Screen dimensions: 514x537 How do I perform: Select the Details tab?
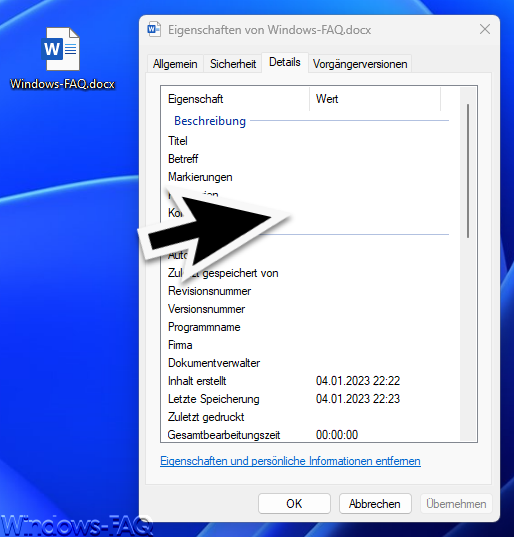(285, 62)
